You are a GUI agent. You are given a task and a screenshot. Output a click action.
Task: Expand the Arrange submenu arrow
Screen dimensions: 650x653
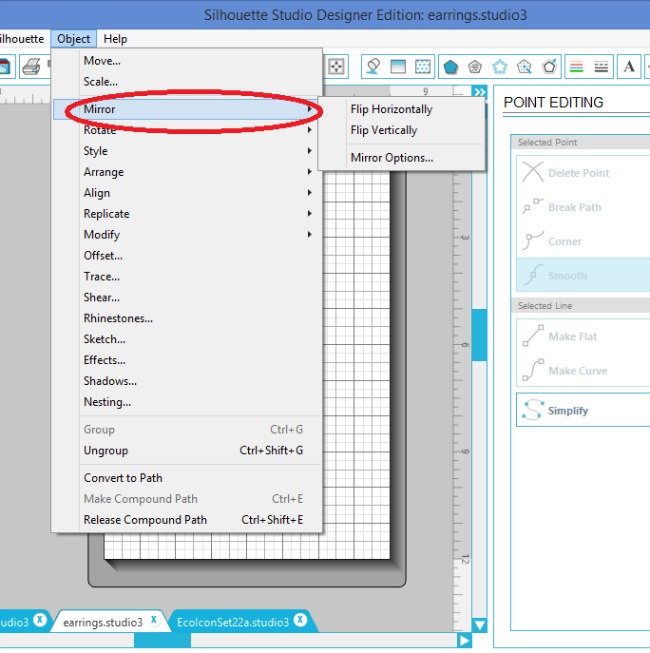(x=309, y=172)
